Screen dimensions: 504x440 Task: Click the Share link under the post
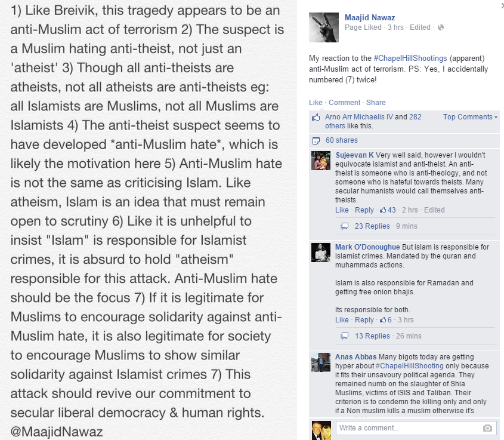tap(376, 103)
